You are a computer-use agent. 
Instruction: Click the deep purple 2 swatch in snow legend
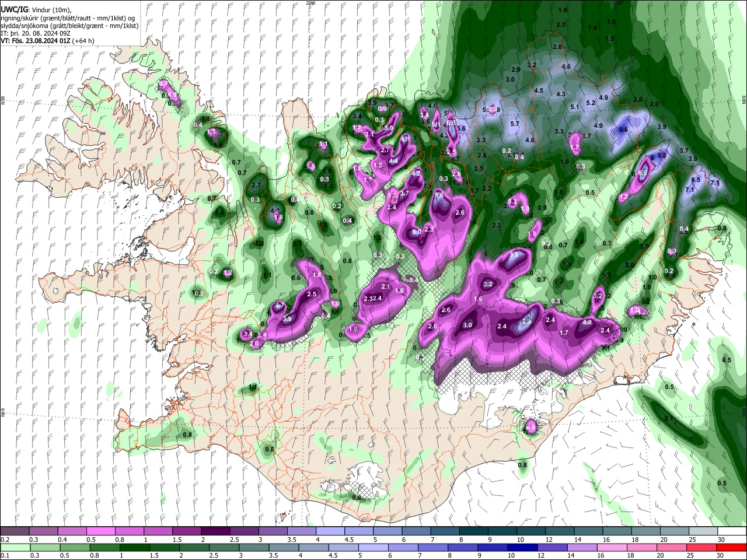coord(215,531)
